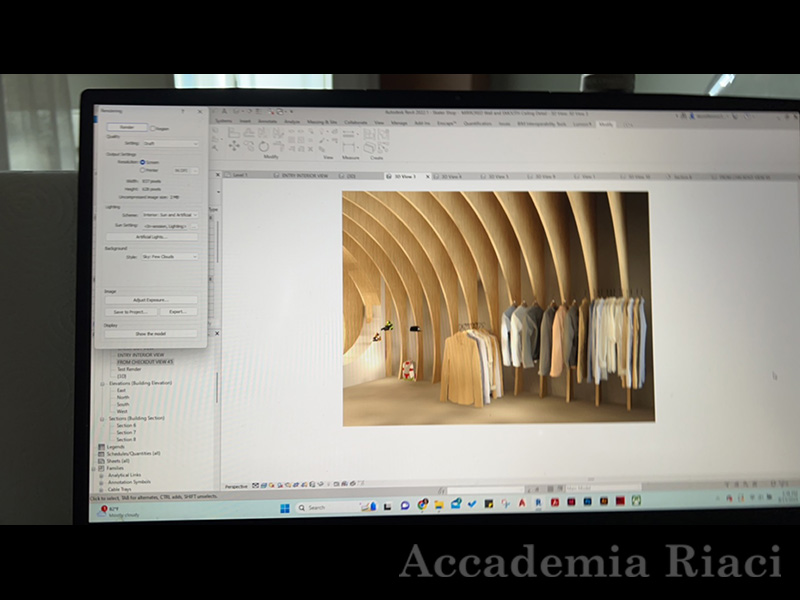Image resolution: width=800 pixels, height=600 pixels.
Task: Enable the Region checkbox in Rendering dialog
Action: 153,129
